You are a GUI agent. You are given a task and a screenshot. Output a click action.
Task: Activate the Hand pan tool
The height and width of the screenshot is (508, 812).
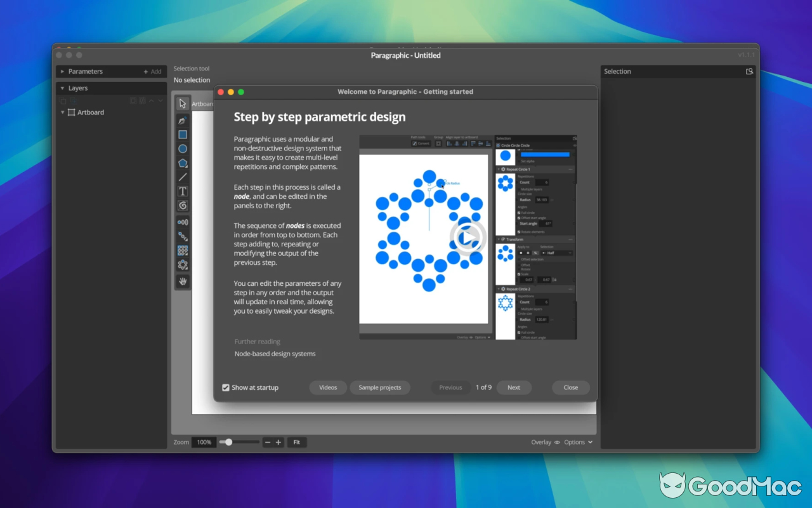tap(182, 281)
